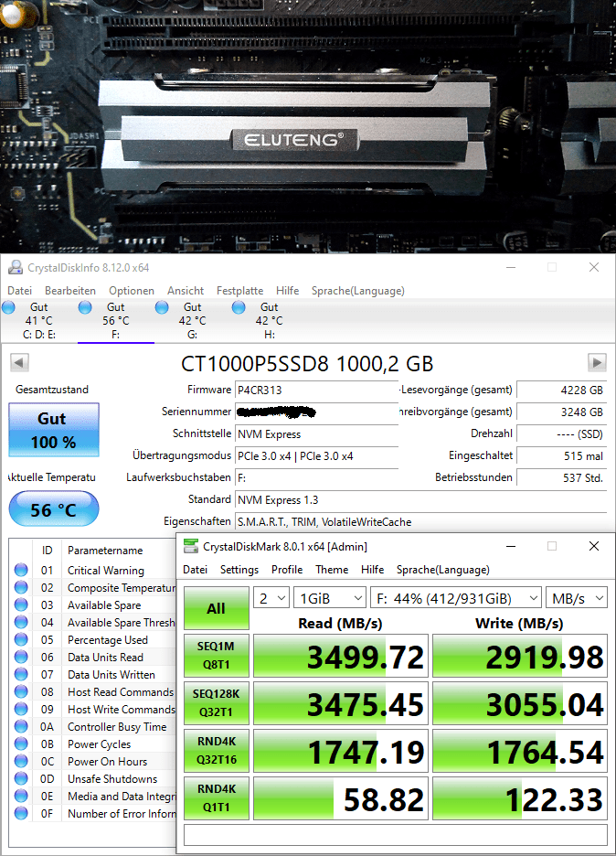Screen dimensions: 616x856
Task: Click status circle for Data Units Written row
Action: click(x=21, y=674)
